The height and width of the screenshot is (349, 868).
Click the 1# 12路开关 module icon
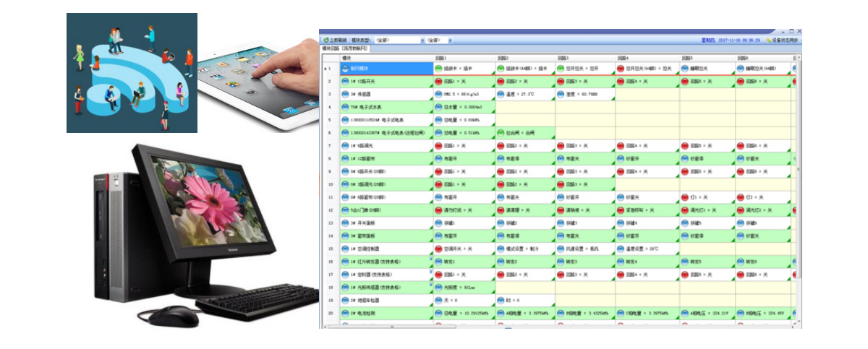[x=345, y=82]
